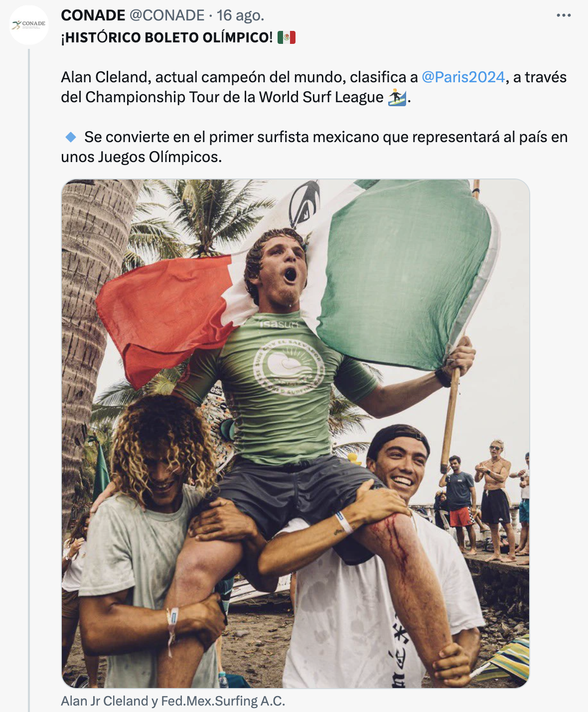This screenshot has width=588, height=712.
Task: Follow the @Paris2024 mention link
Action: 463,77
